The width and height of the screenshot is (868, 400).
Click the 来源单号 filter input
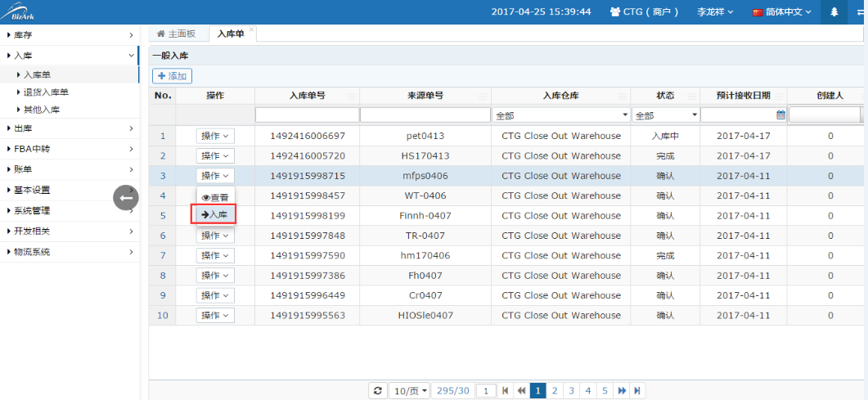click(425, 115)
